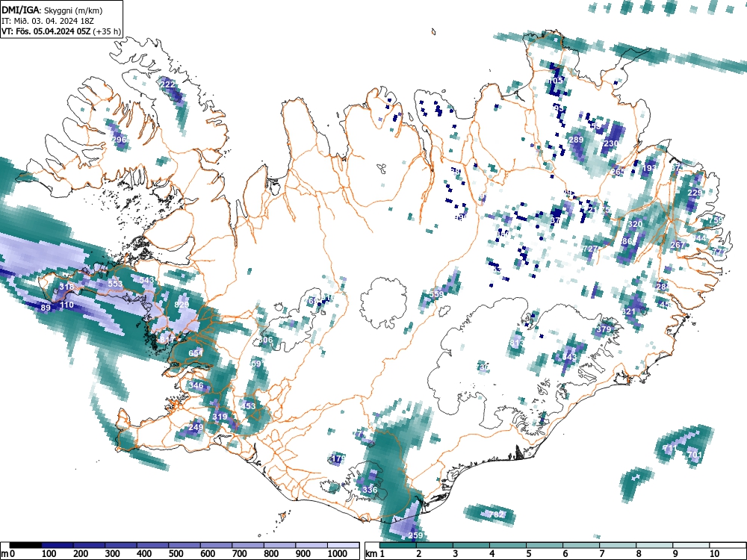Viewport: 747px width, 560px height.
Task: Select the 559 value in central Iceland
Action: (436, 294)
